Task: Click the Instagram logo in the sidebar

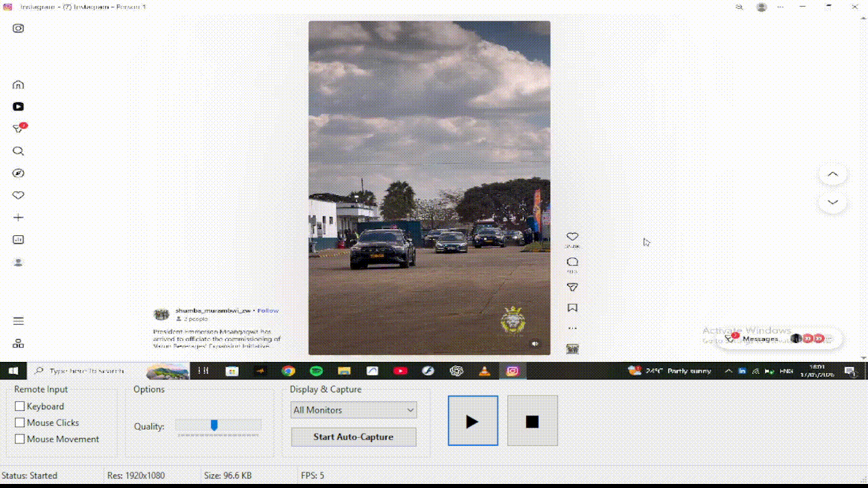Action: click(x=18, y=28)
